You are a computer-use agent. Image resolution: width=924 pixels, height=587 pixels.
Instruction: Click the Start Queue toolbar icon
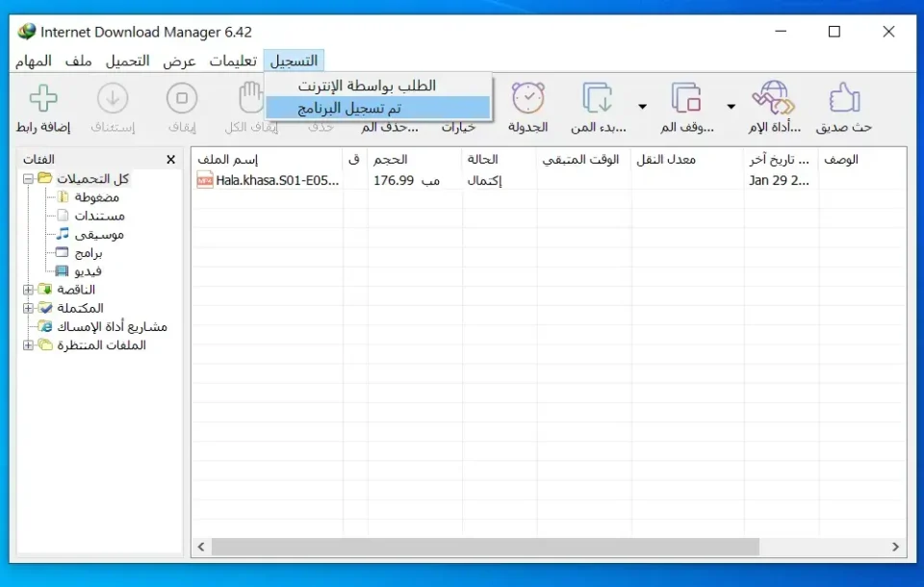598,99
